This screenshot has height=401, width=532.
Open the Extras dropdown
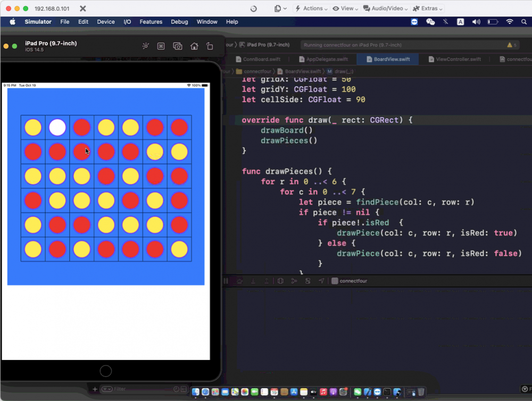click(428, 9)
